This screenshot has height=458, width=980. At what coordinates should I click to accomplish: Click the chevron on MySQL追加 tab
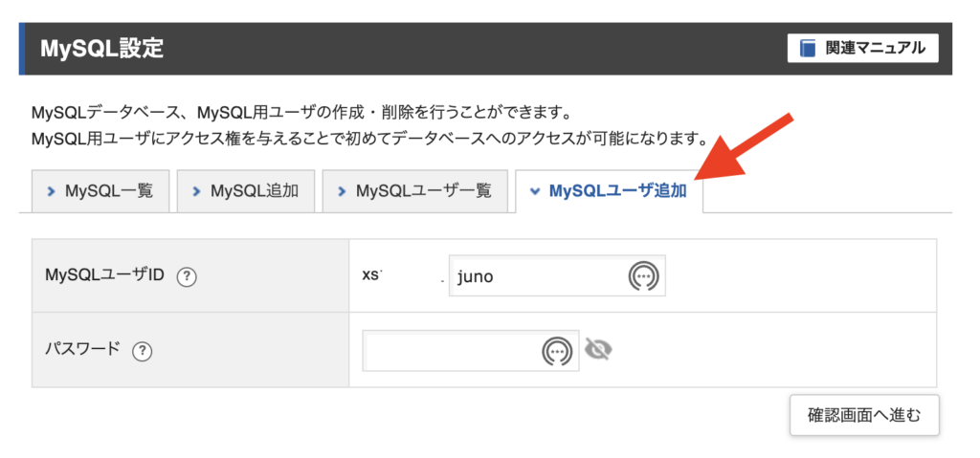point(196,192)
